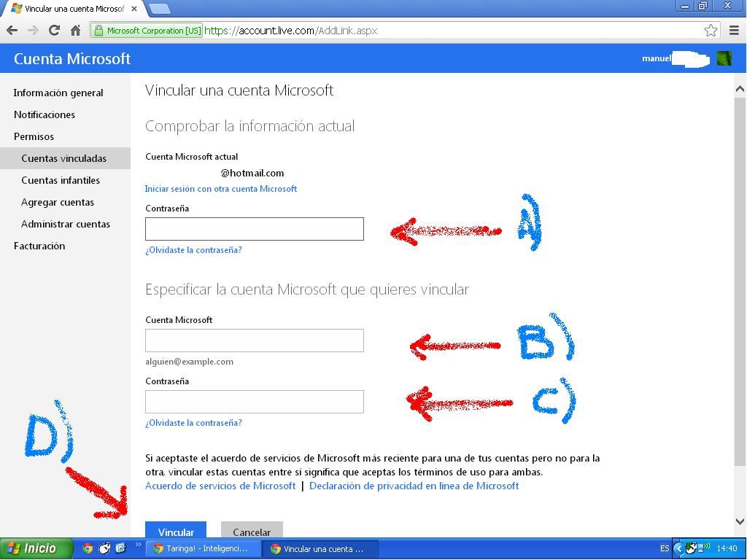This screenshot has height=560, width=747.
Task: Select Cuentas vinculadas in sidebar
Action: [65, 158]
